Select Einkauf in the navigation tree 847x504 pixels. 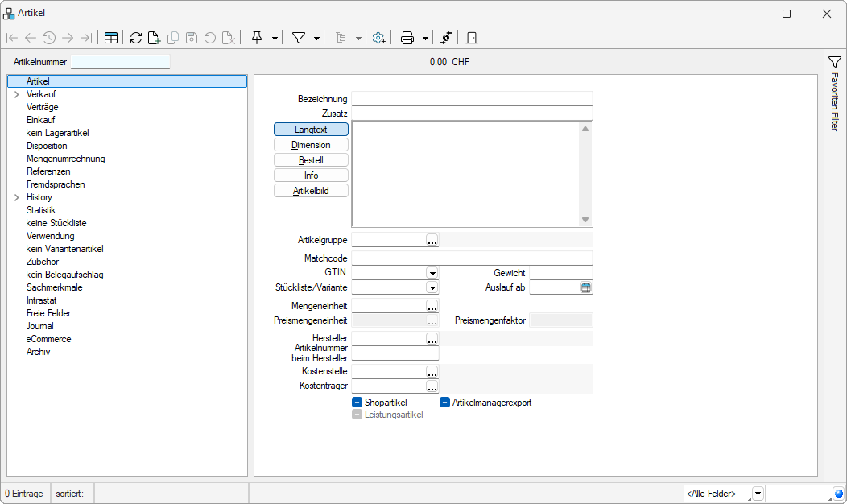click(x=40, y=120)
